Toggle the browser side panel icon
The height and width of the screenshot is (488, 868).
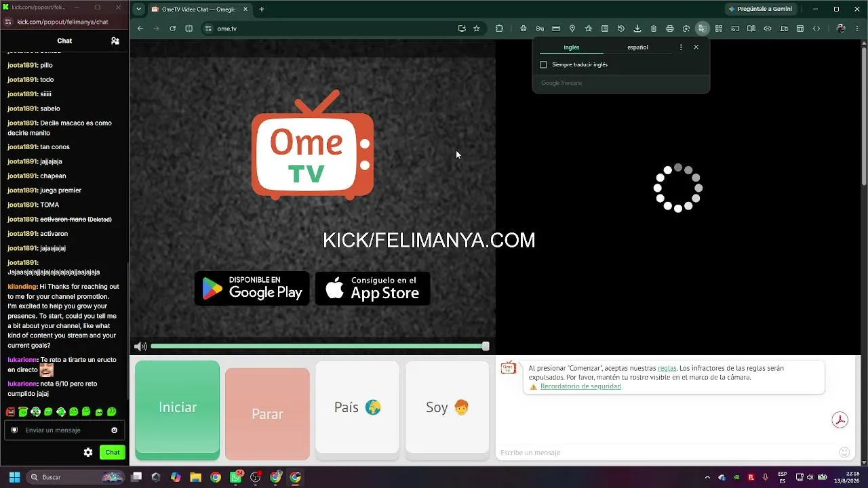[189, 28]
